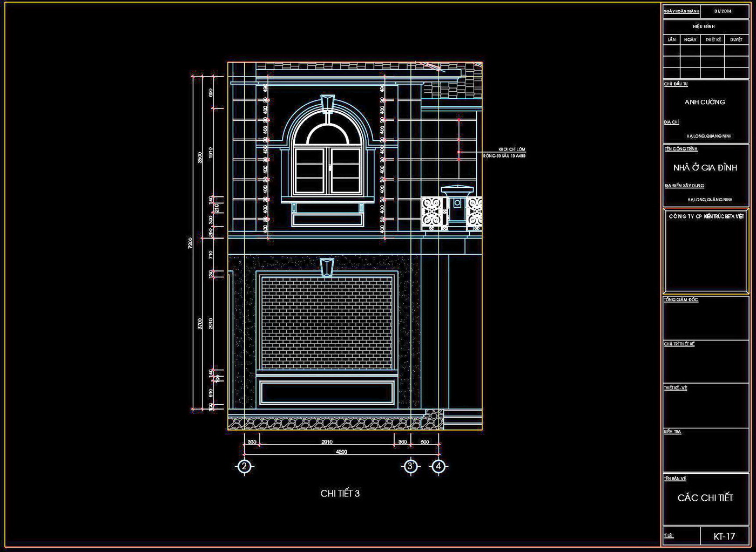Select the 4200 overall width dimension

click(x=341, y=452)
